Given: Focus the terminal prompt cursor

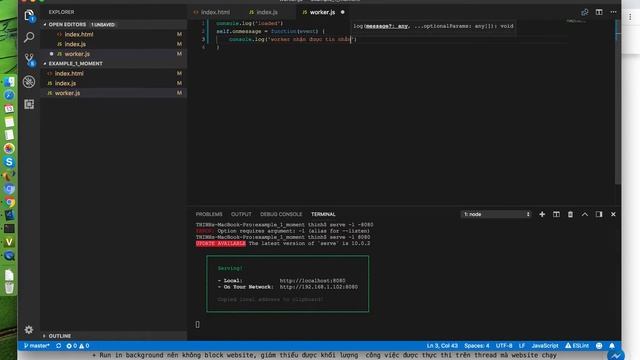Looking at the screenshot, I should [x=198, y=324].
